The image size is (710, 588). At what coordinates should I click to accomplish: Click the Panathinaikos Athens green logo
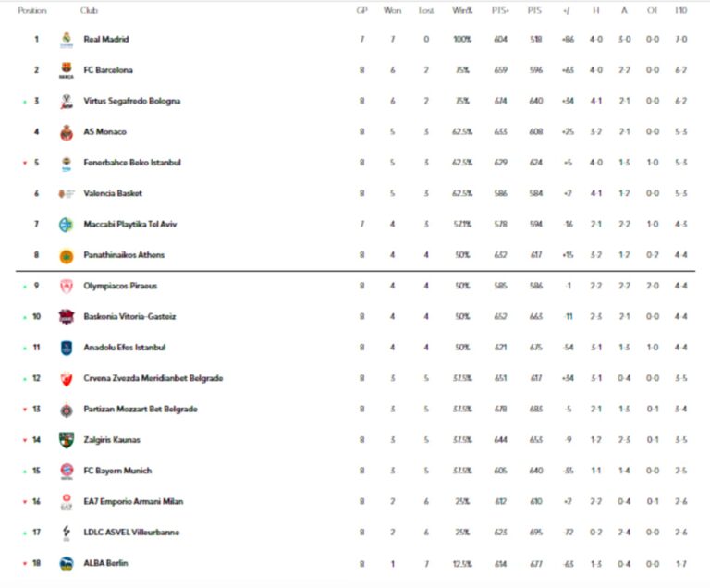click(x=66, y=256)
